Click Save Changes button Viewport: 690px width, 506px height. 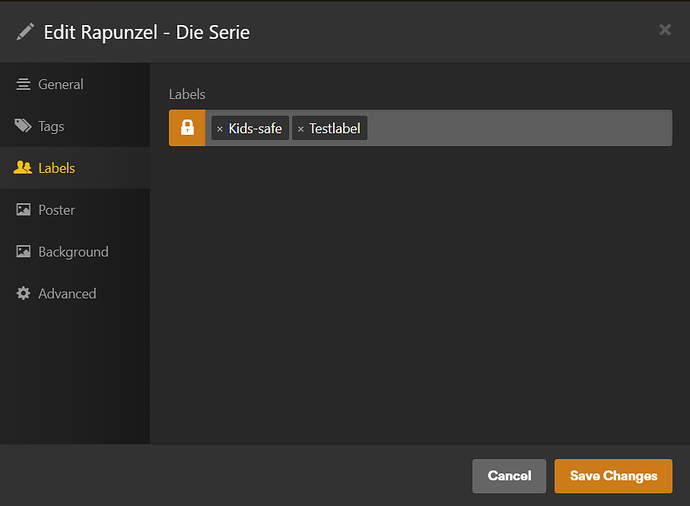coord(613,476)
